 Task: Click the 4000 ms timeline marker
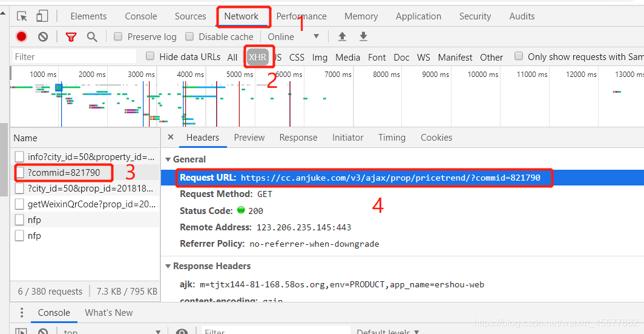pyautogui.click(x=191, y=75)
